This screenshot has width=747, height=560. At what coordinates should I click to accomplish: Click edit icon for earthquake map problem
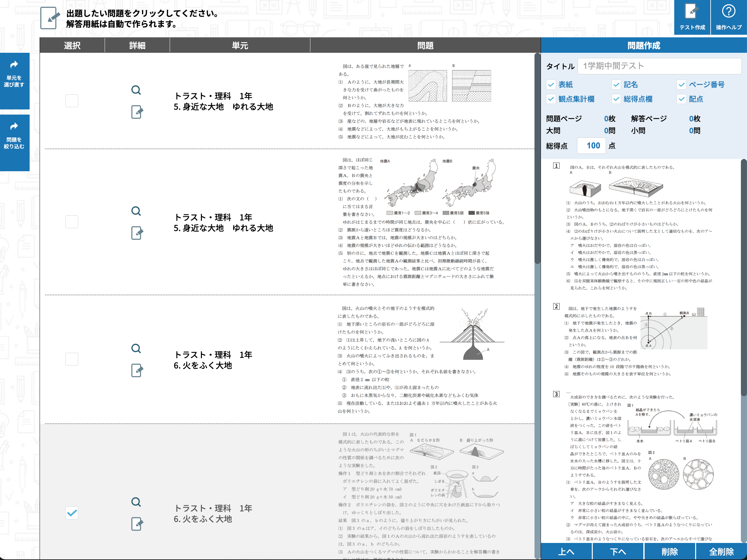point(137,233)
